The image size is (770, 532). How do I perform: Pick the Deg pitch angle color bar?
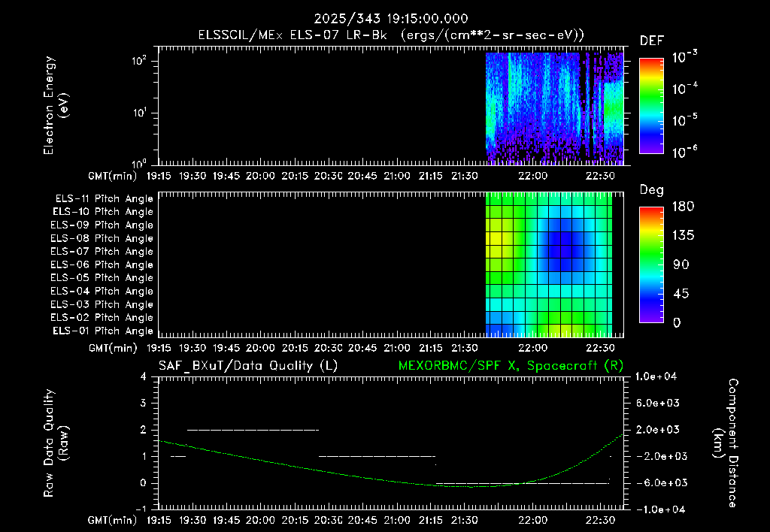pyautogui.click(x=651, y=264)
